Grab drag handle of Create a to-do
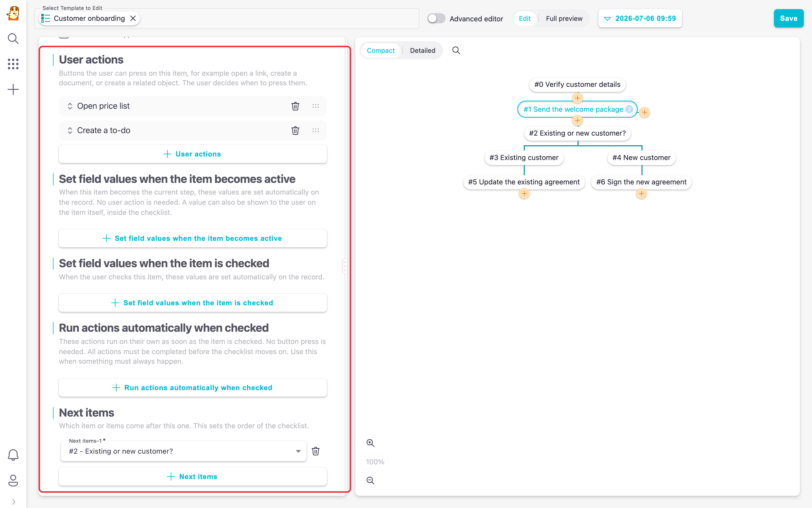 pos(315,130)
